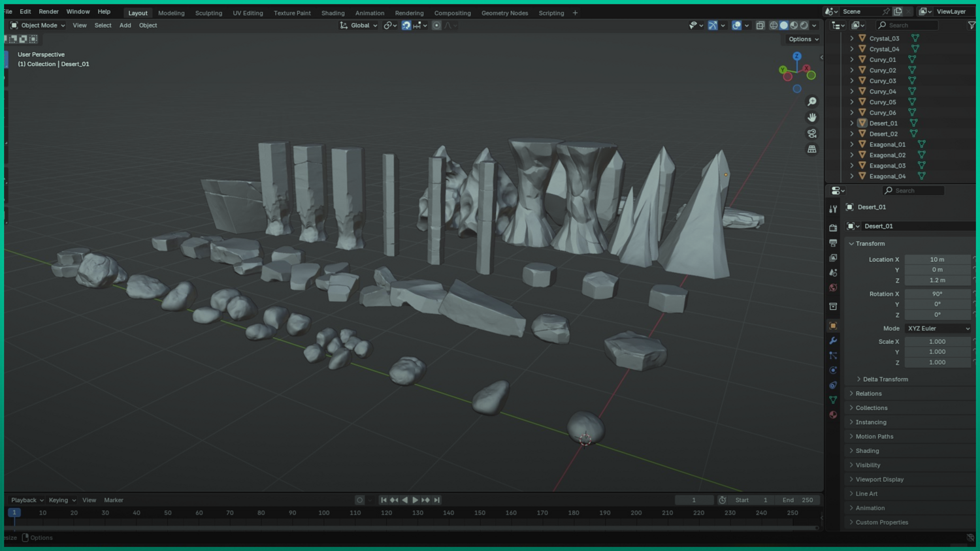Click the Location X value field
Image resolution: width=980 pixels, height=551 pixels.
(938, 259)
